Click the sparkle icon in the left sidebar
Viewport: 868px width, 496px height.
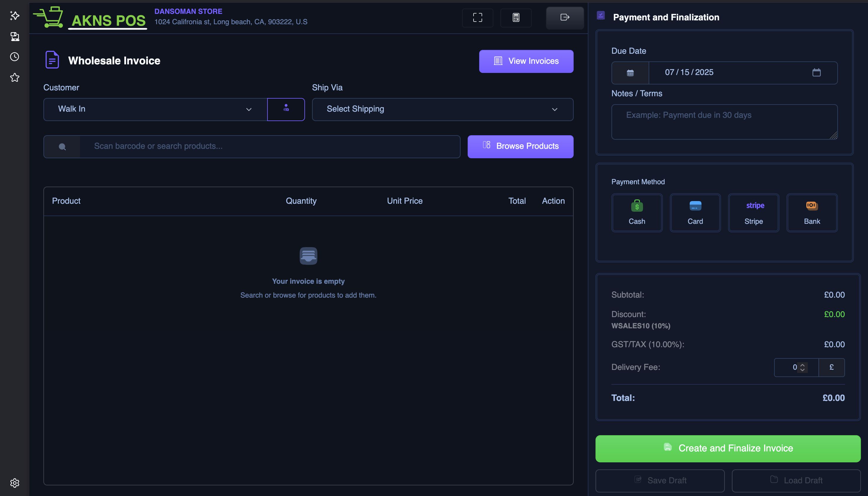15,16
